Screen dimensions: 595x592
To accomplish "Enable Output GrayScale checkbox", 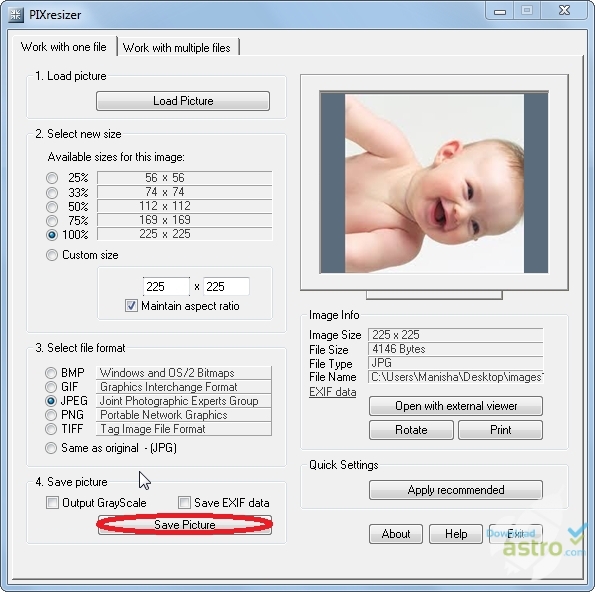I will 52,503.
